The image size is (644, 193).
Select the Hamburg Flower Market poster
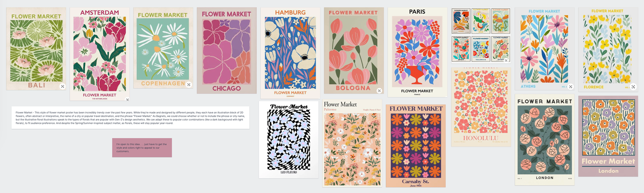(290, 53)
